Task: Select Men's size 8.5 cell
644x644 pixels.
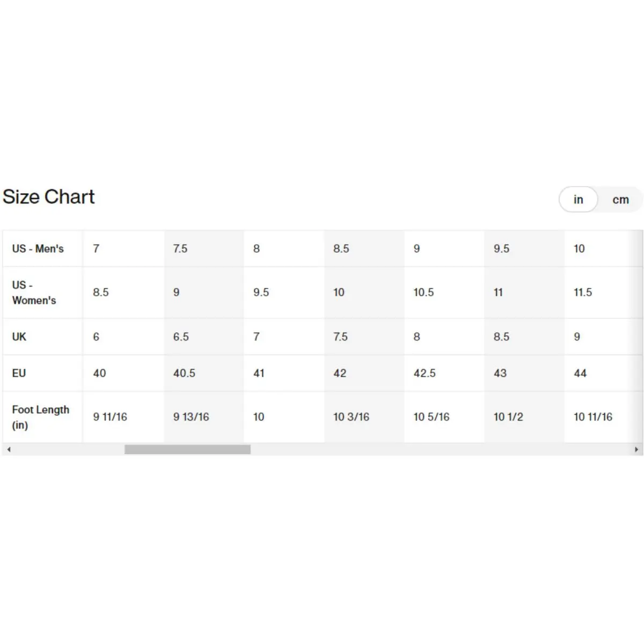Action: tap(364, 248)
